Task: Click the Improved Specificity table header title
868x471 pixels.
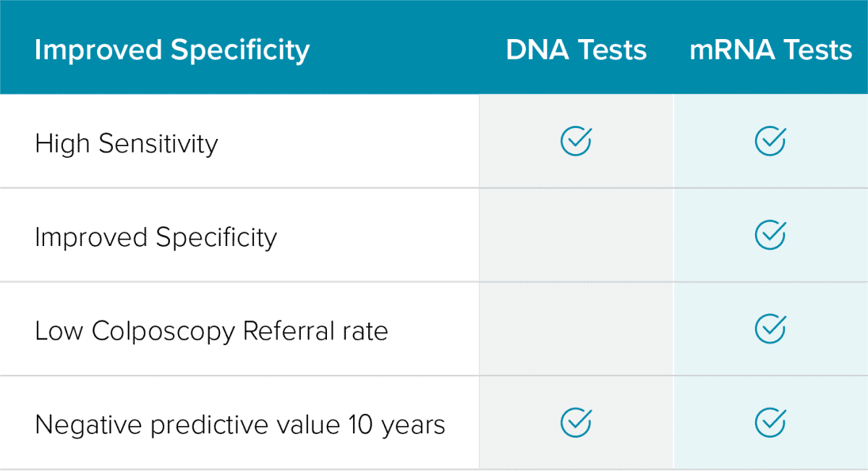Action: (x=172, y=50)
